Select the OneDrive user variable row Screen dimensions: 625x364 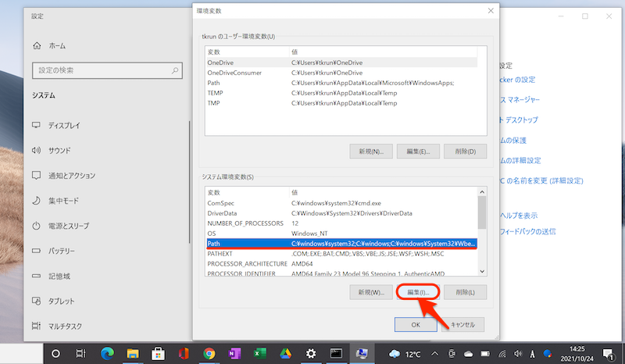coord(341,62)
